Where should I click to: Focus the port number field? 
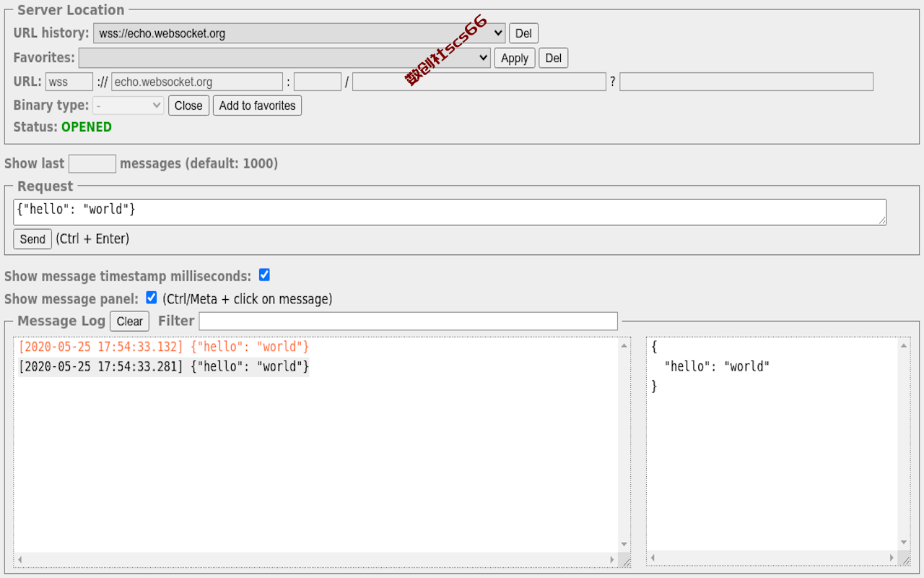click(x=318, y=82)
